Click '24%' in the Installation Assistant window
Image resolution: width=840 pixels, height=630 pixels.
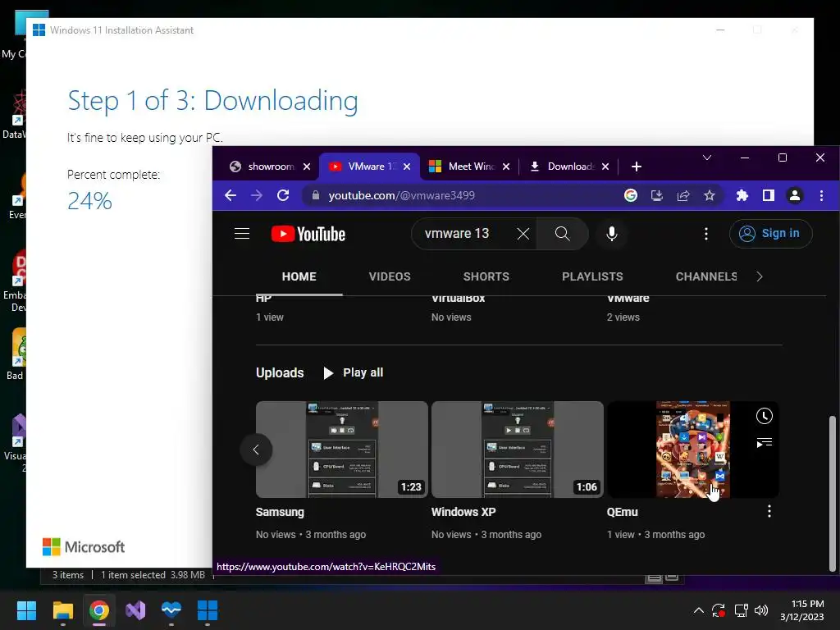89,201
